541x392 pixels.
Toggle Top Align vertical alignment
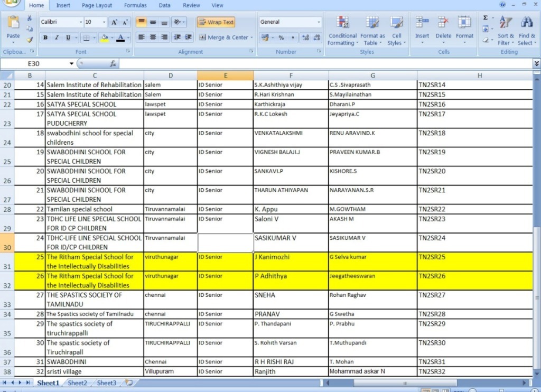point(141,22)
